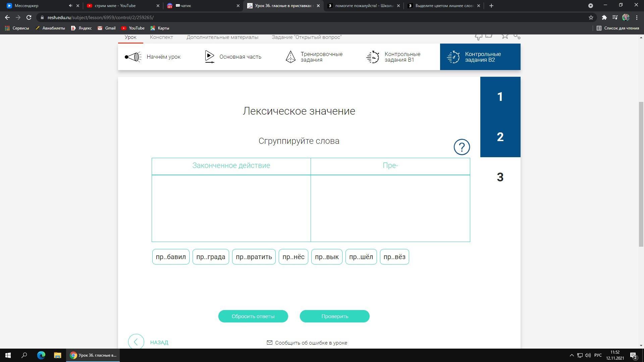Open the Основная часть play icon
The width and height of the screenshot is (644, 362).
pyautogui.click(x=209, y=57)
